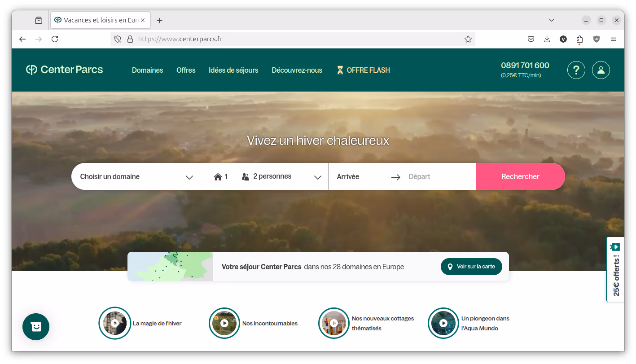Open a new browser tab
The height and width of the screenshot is (364, 636).
point(159,20)
